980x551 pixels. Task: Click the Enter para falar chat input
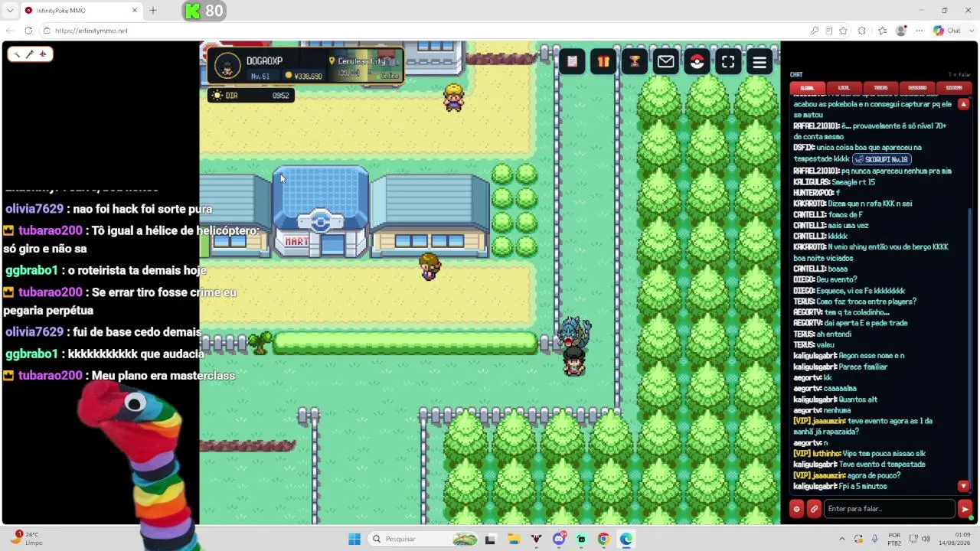(889, 509)
